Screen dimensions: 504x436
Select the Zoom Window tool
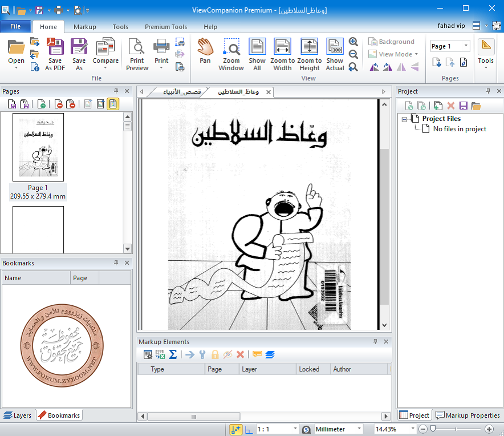(x=231, y=54)
